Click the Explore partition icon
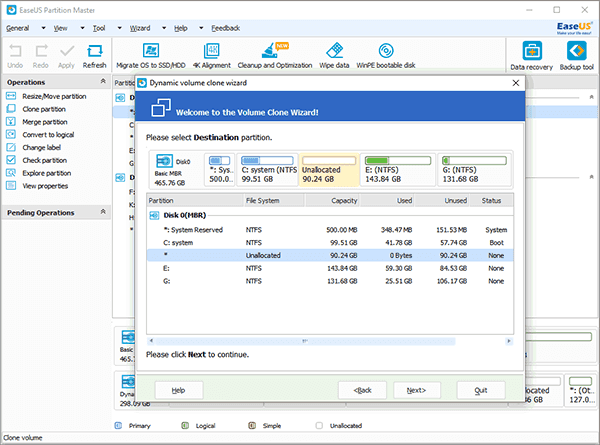600x445 pixels. point(11,173)
